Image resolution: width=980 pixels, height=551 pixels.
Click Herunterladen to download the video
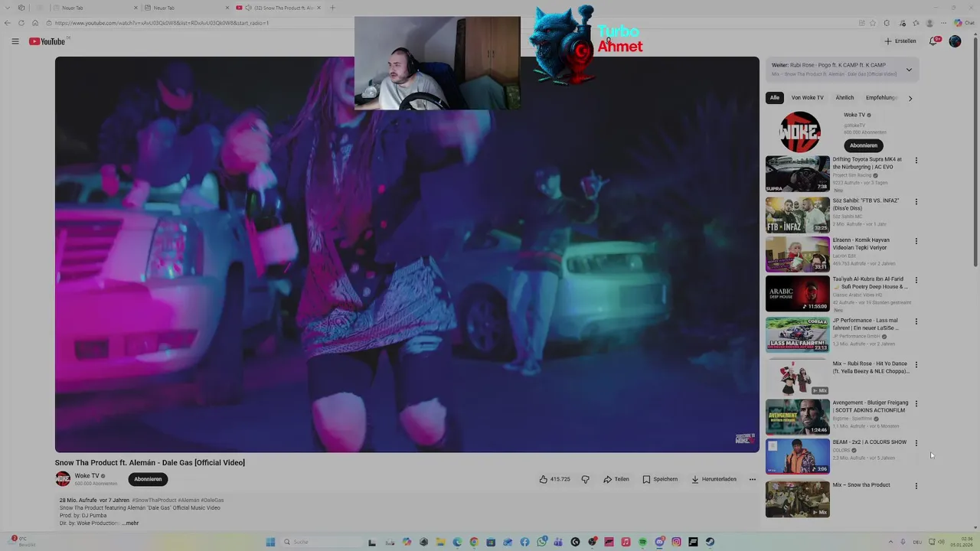[714, 479]
